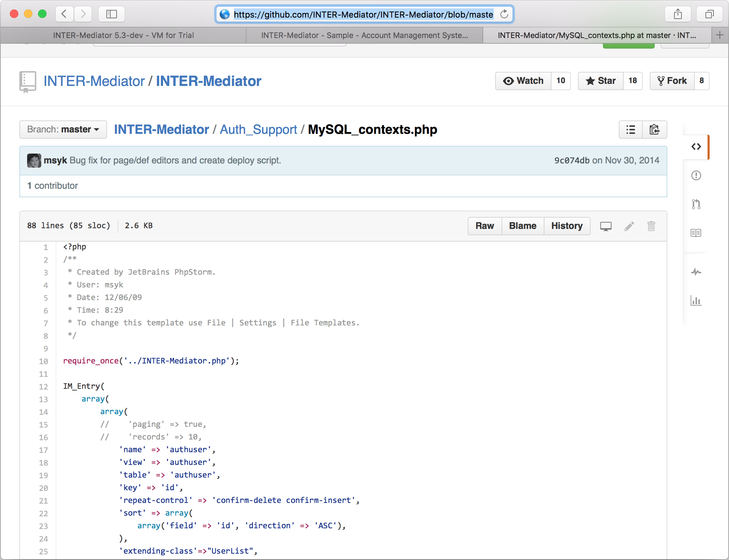Delete this file with the trash icon
Screen dimensions: 729x560
651,226
